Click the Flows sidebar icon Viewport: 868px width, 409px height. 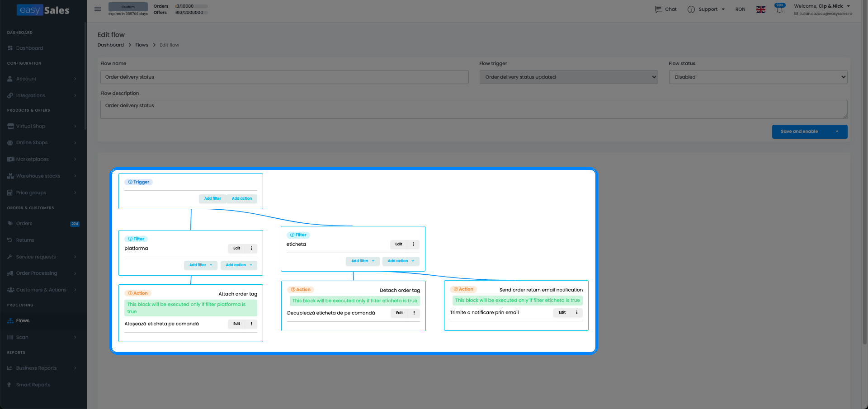(x=10, y=320)
